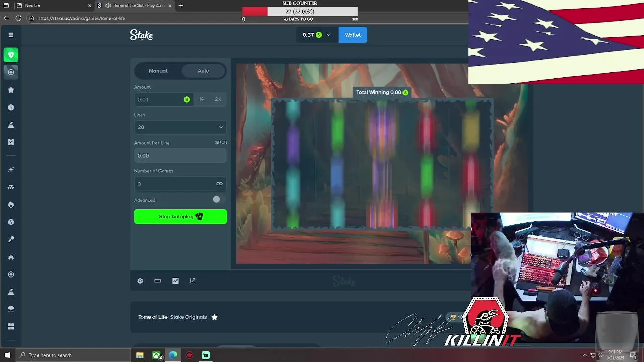Screen dimensions: 644x362
Task: Open the Windows Start menu
Action: pyautogui.click(x=7, y=355)
